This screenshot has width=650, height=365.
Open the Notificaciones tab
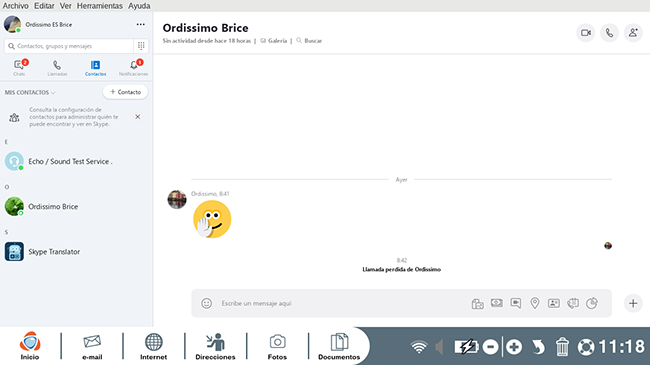[133, 68]
